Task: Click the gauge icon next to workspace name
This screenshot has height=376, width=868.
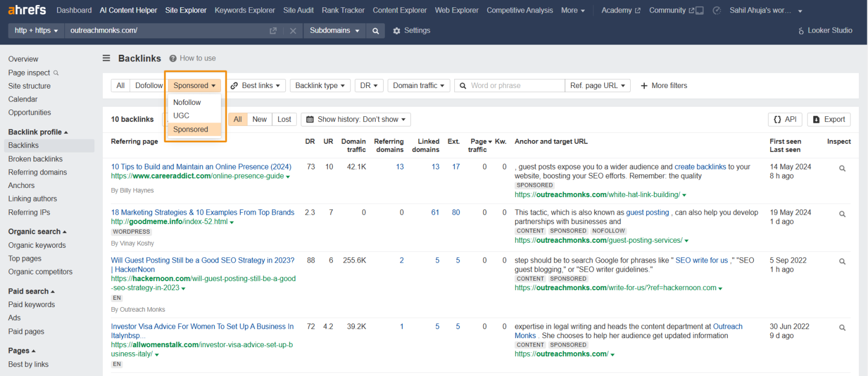Action: coord(717,10)
